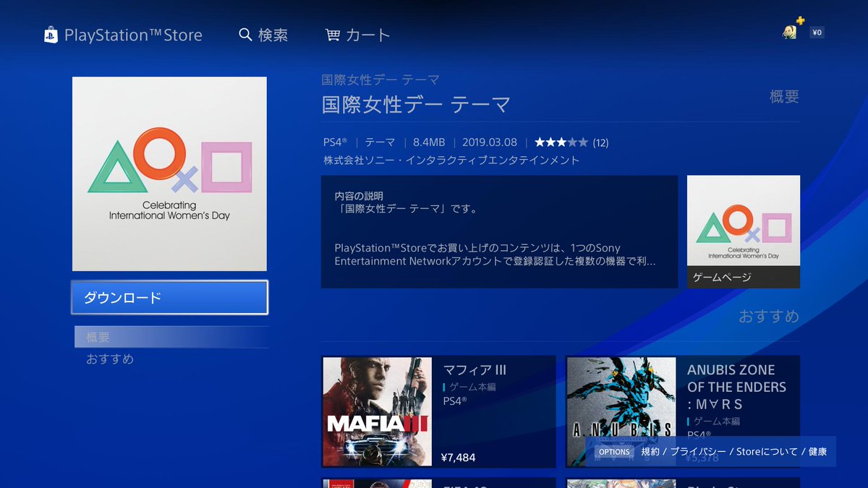
Task: Open the PlayStation Store bag icon
Action: (51, 35)
